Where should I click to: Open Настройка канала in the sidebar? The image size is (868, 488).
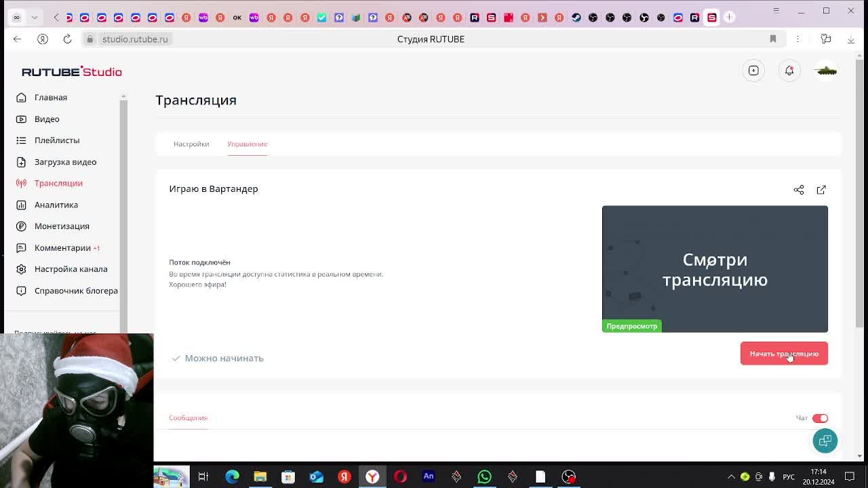[x=71, y=269]
